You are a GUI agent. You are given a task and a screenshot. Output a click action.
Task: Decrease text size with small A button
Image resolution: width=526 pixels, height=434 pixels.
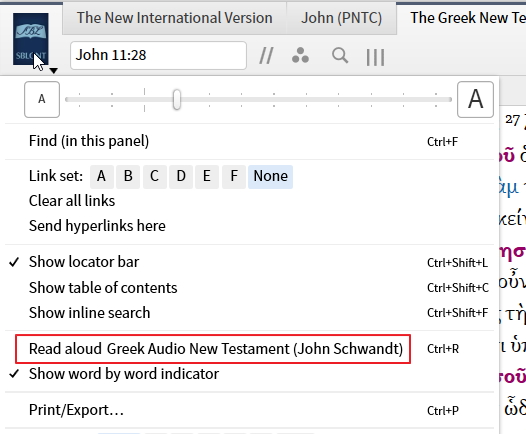pyautogui.click(x=42, y=99)
